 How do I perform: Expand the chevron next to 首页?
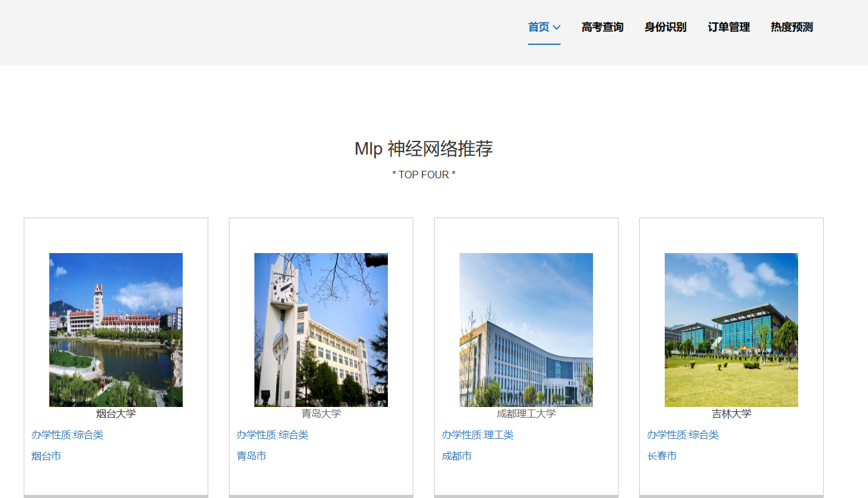[557, 27]
